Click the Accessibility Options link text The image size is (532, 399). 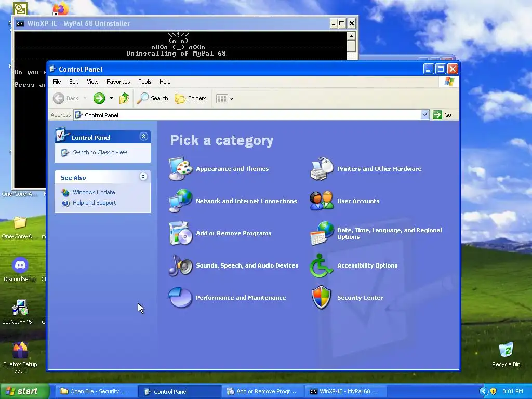pos(367,265)
